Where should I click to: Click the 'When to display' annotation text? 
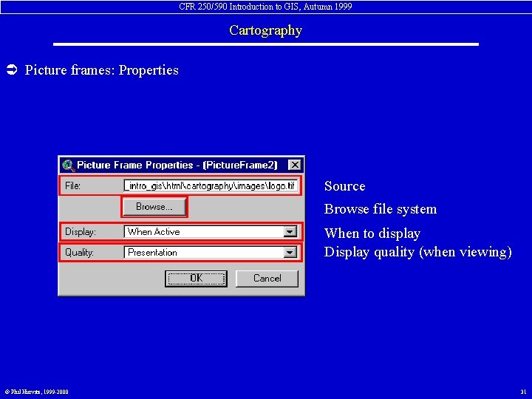pyautogui.click(x=372, y=233)
